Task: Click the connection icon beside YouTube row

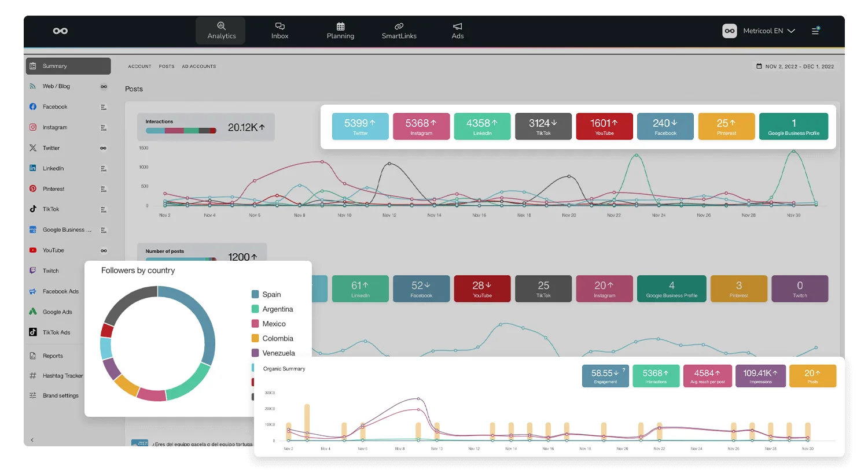Action: point(104,250)
